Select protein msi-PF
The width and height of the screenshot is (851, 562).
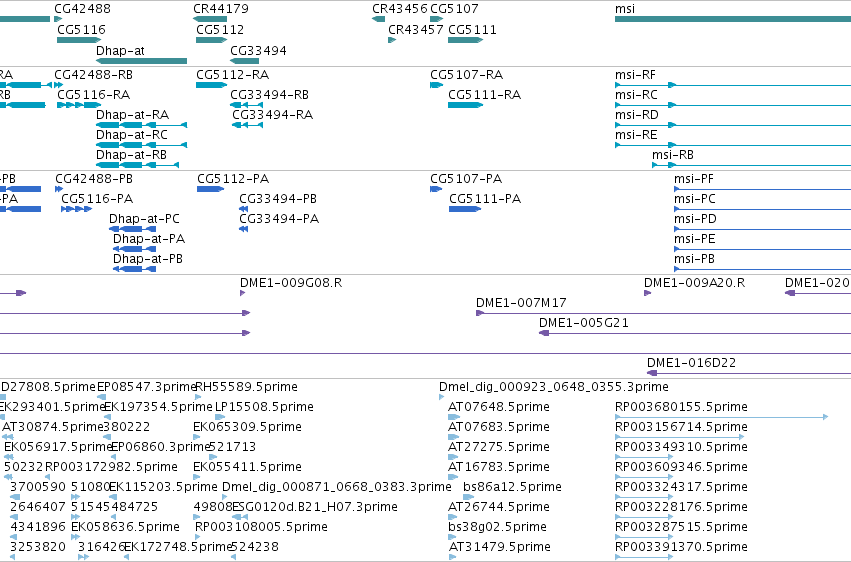pyautogui.click(x=763, y=189)
